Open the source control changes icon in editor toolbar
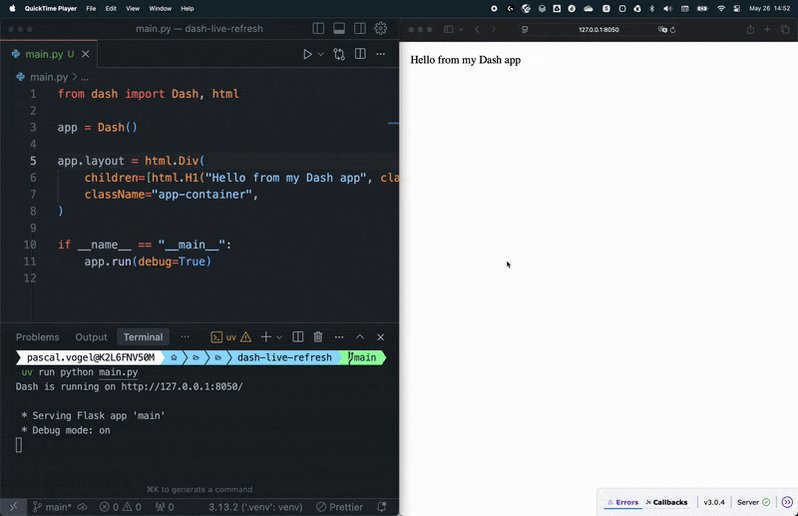Screen dimensions: 798x516 click(x=339, y=54)
